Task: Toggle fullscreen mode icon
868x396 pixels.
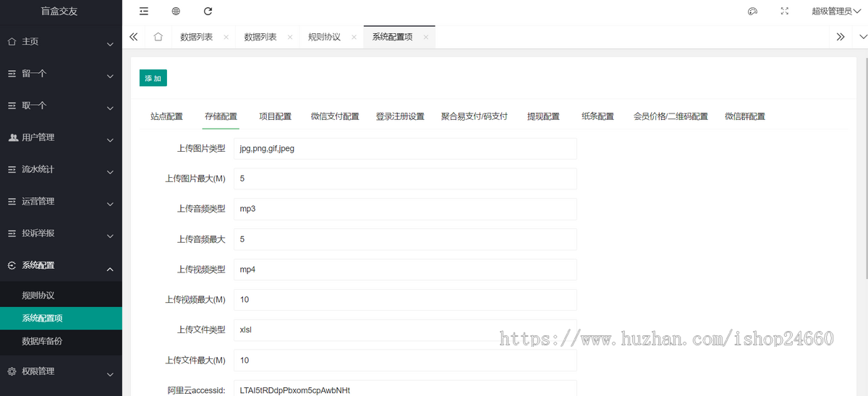Action: pyautogui.click(x=785, y=11)
